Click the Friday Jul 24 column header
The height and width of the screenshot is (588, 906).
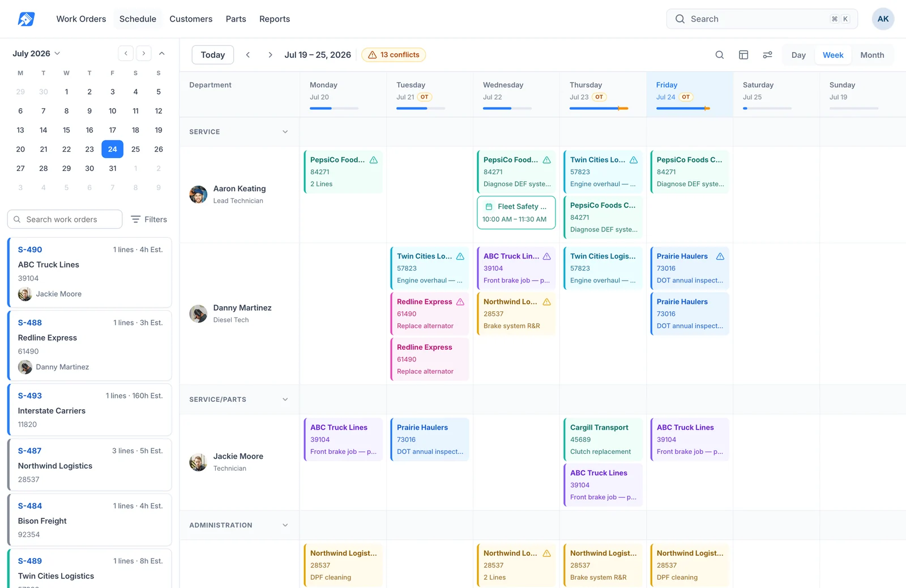click(690, 95)
